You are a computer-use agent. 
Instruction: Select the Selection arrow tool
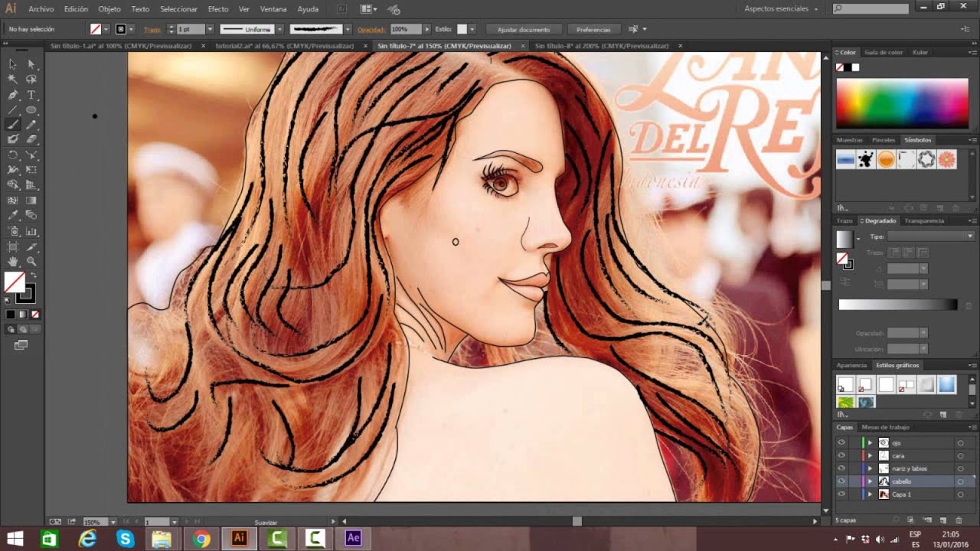(13, 64)
